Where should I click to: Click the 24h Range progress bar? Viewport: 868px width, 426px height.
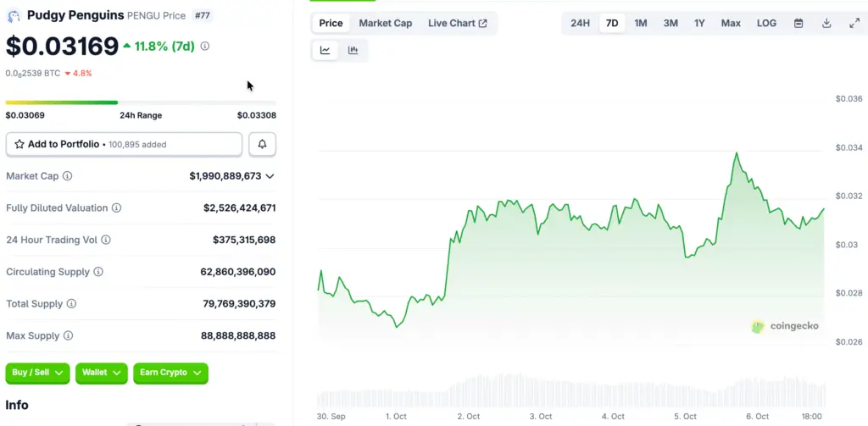[x=141, y=102]
